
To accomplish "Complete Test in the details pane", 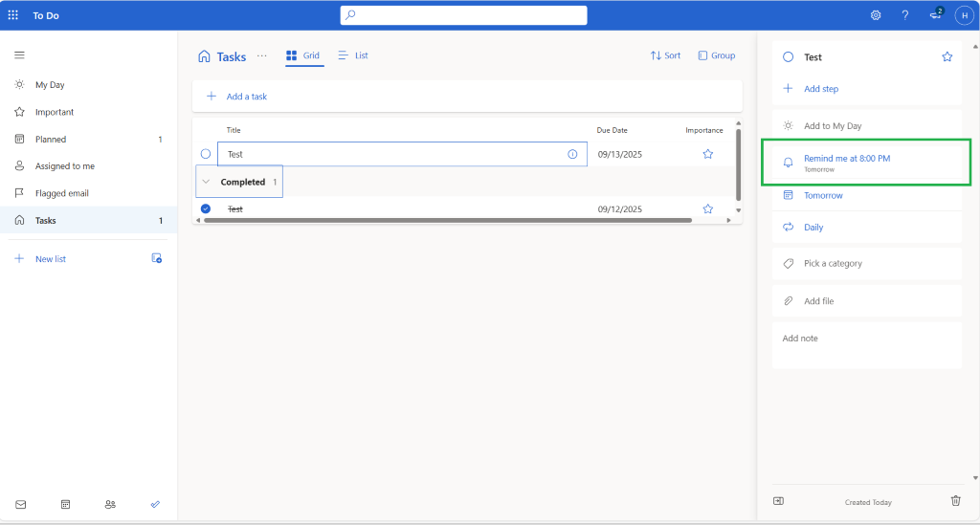I will [x=789, y=56].
